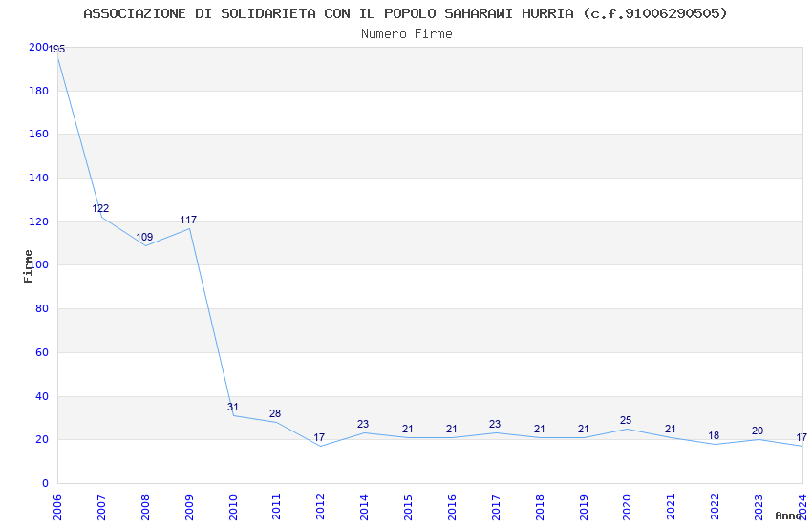This screenshot has width=812, height=525.
Task: Click x-axis year 2007
Action: point(101,508)
